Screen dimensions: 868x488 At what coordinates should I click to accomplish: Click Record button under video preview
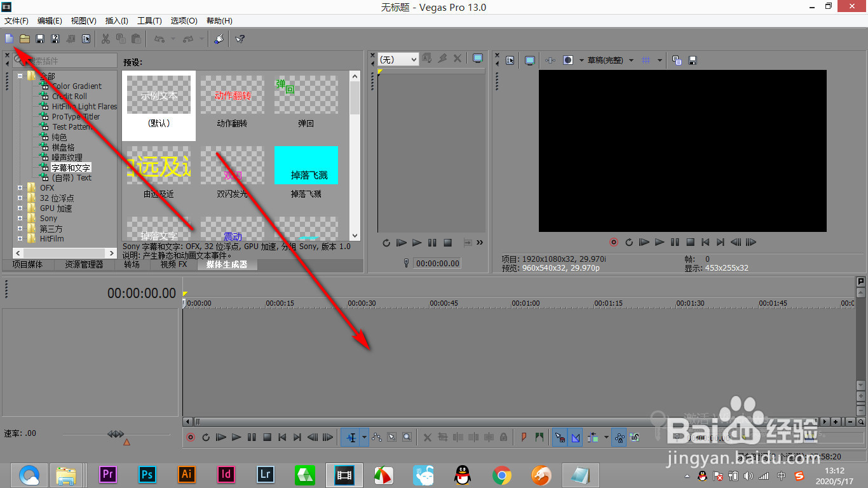pyautogui.click(x=614, y=242)
